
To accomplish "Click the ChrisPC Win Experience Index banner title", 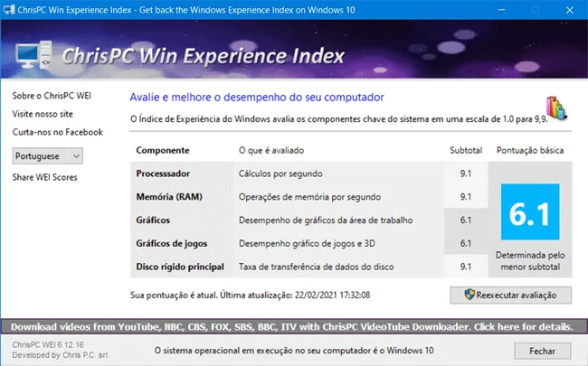I will 203,56.
